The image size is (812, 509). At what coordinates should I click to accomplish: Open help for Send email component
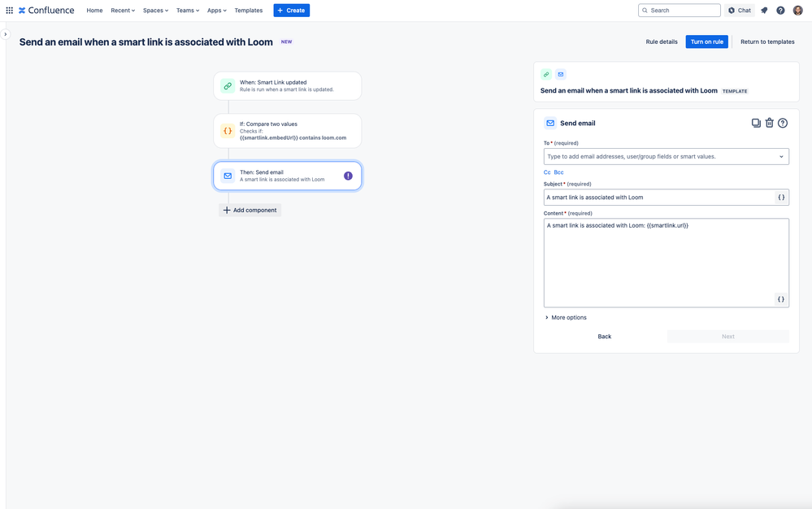783,123
